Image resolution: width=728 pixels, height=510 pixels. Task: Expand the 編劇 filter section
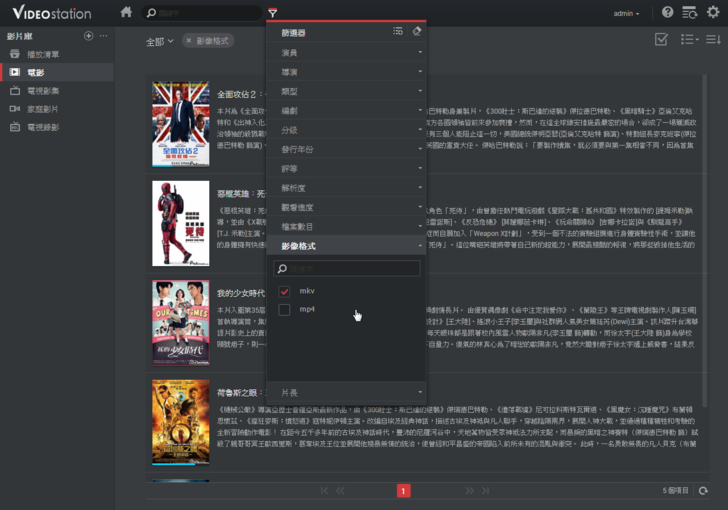(346, 111)
